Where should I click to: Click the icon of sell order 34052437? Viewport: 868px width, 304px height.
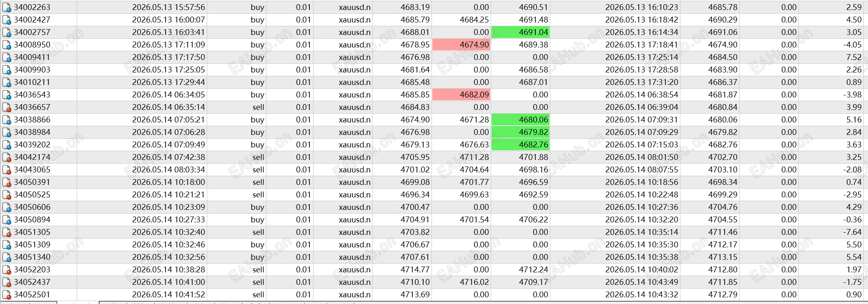click(7, 282)
